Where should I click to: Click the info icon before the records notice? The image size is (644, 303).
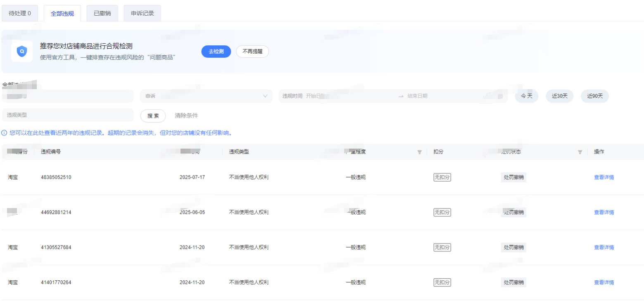pos(4,133)
